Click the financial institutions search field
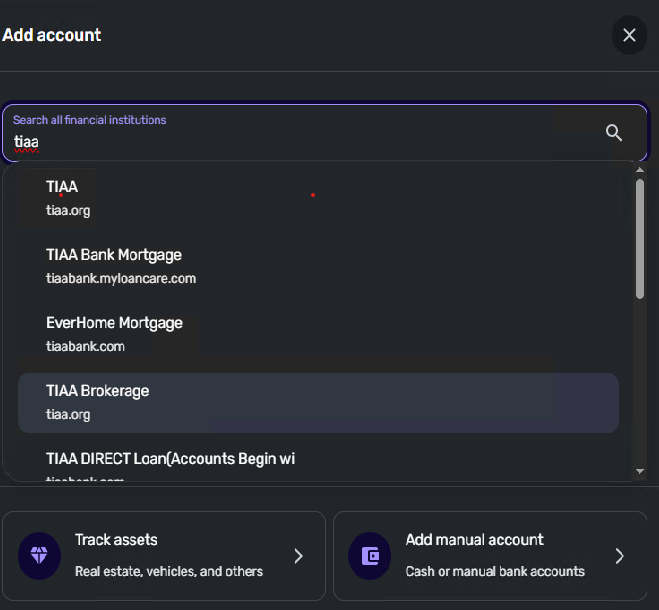Screen dimensions: 659x610 pyautogui.click(x=300, y=141)
